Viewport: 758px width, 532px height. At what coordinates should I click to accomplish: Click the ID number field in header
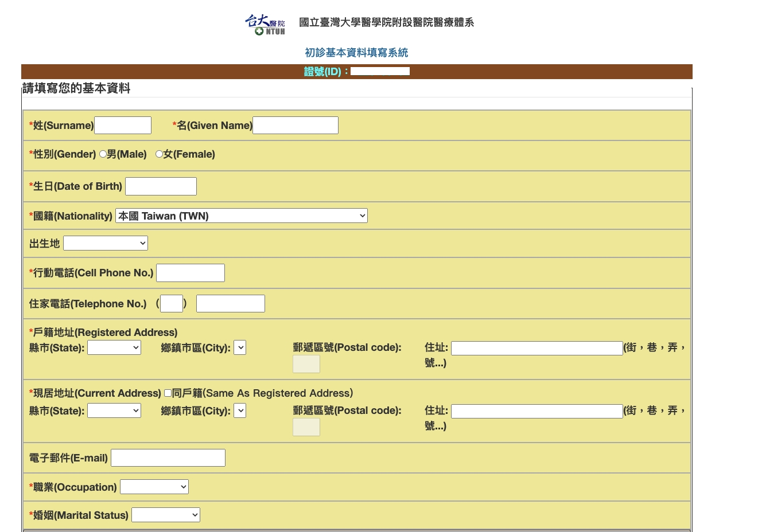380,72
